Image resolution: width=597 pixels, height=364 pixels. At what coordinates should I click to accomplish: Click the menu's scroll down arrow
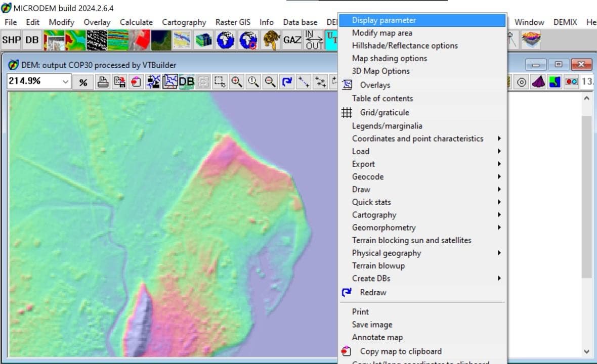click(586, 351)
